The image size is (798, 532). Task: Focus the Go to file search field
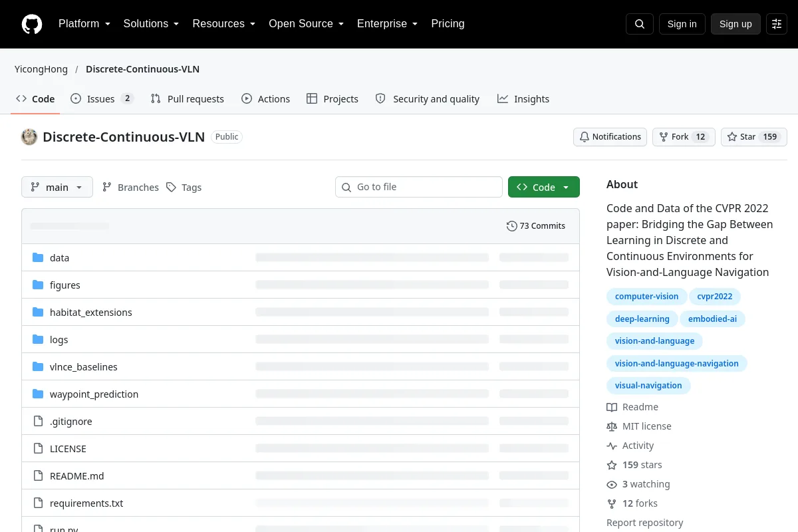tap(419, 187)
